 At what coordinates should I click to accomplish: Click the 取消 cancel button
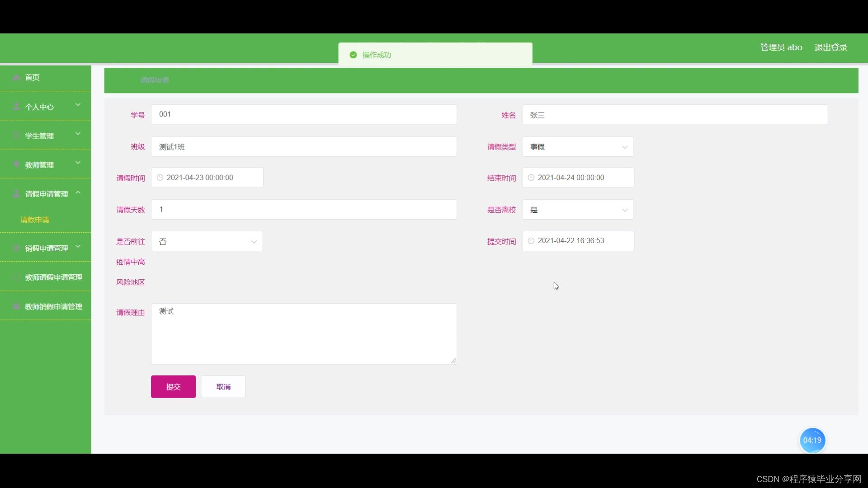[223, 387]
